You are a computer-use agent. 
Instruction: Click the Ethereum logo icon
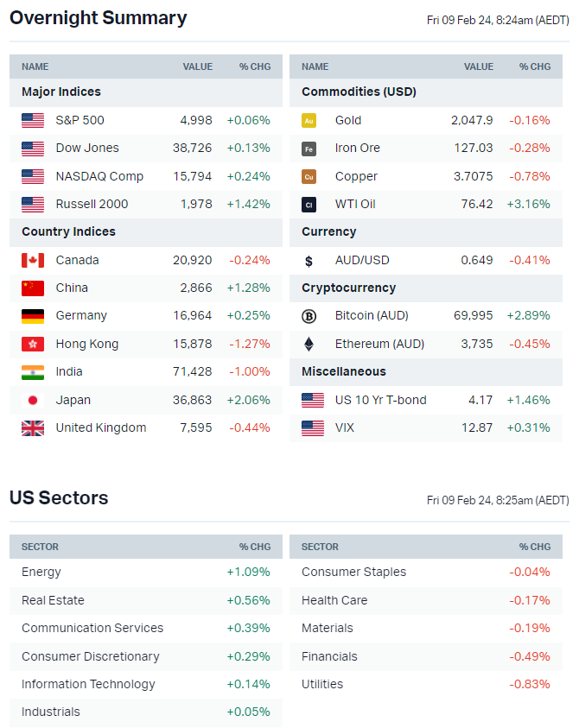tap(309, 344)
